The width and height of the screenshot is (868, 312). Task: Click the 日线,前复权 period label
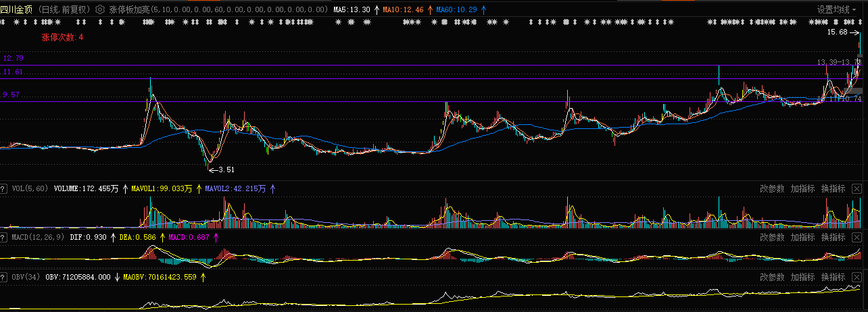(x=64, y=10)
